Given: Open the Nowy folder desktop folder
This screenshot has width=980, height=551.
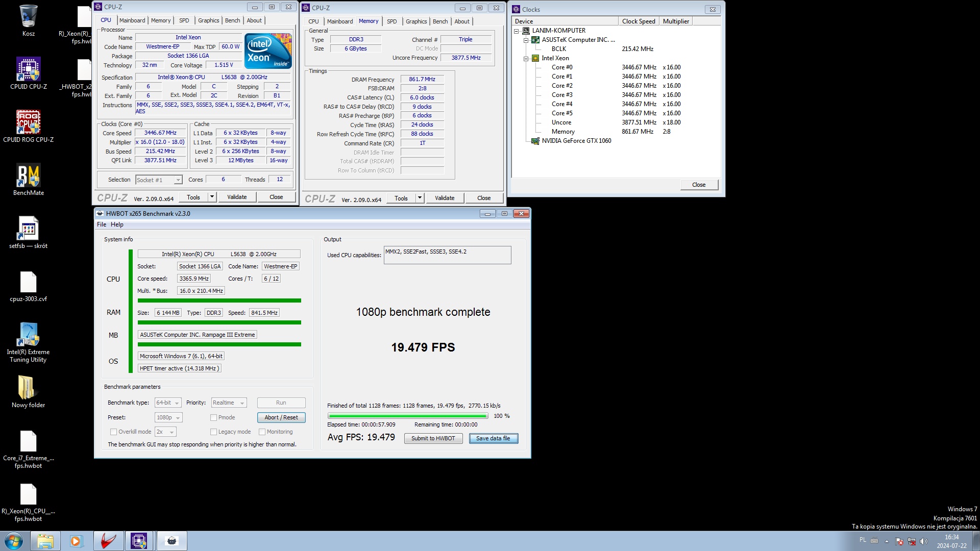Looking at the screenshot, I should tap(29, 392).
